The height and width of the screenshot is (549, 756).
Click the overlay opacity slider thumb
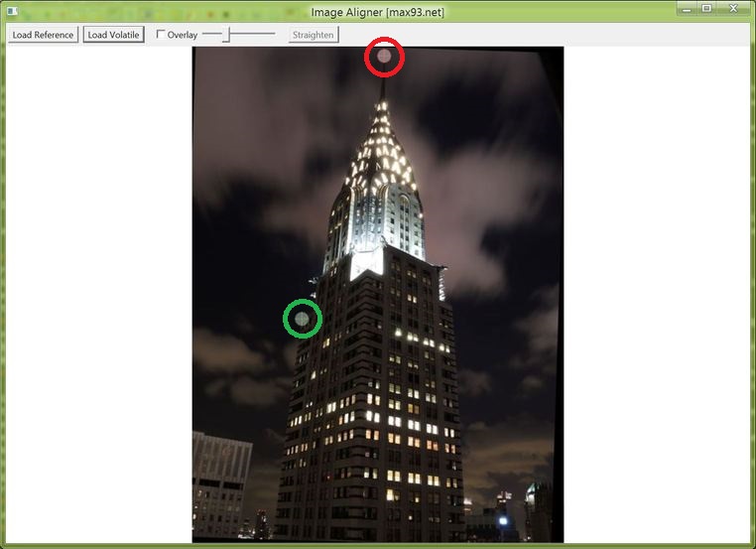(x=226, y=35)
